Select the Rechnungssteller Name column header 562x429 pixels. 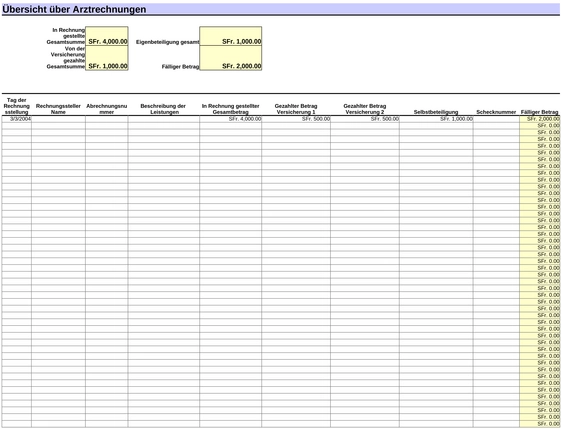pyautogui.click(x=58, y=109)
